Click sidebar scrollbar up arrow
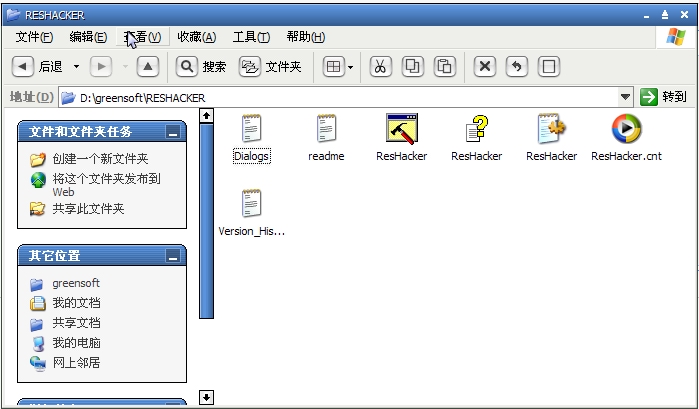699x409 pixels. coord(206,116)
